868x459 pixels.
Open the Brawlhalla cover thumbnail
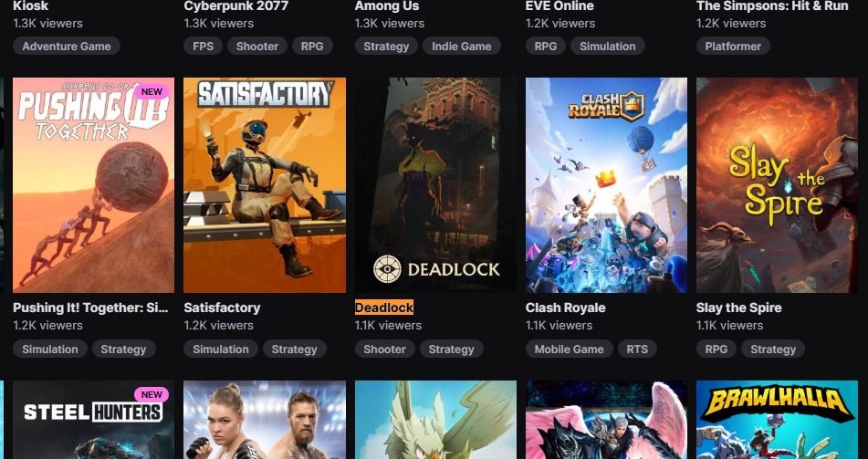[x=777, y=420]
